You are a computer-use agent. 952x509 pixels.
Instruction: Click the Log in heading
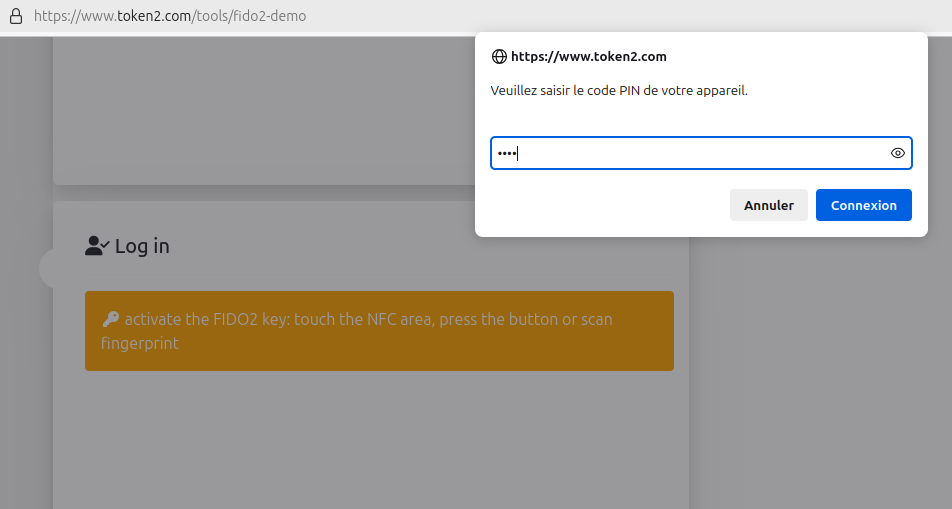(142, 246)
